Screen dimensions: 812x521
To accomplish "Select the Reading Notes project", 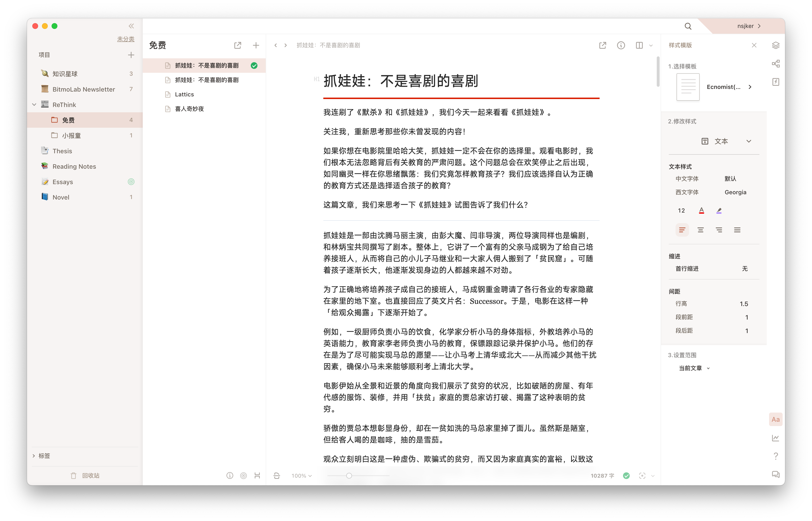I will 74,167.
